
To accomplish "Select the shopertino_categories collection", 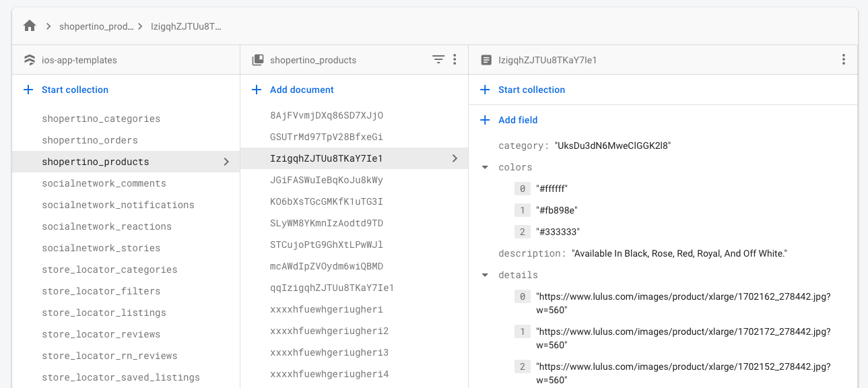I will click(x=101, y=119).
